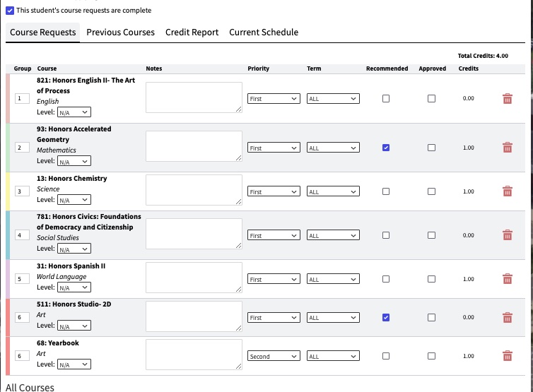The image size is (533, 392).
Task: Delete the Honors English II course request
Action: [x=507, y=99]
